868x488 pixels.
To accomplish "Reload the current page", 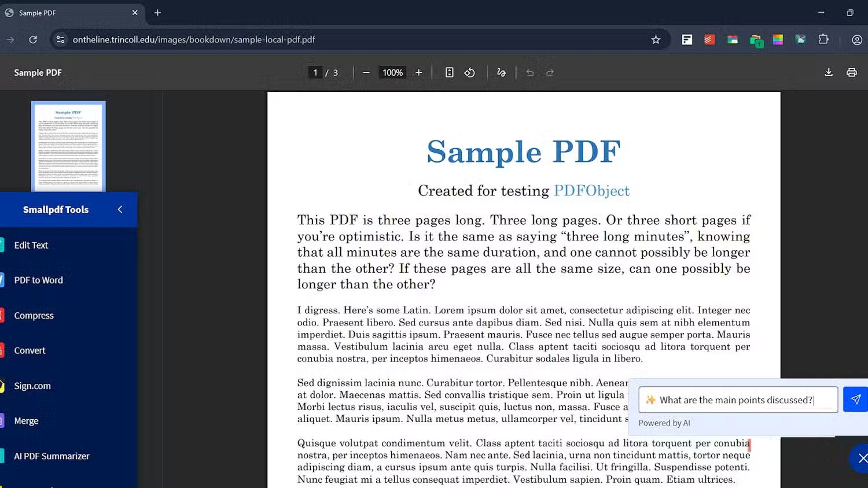I will tap(33, 39).
